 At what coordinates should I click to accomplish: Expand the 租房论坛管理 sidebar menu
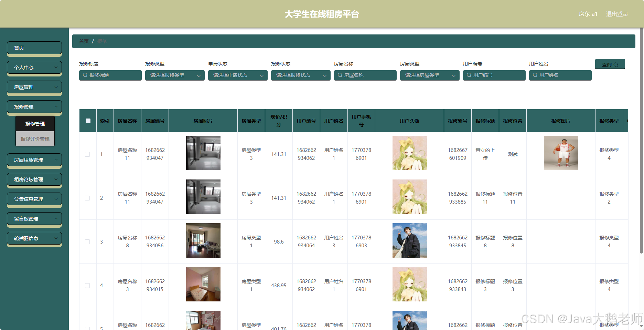tap(34, 179)
